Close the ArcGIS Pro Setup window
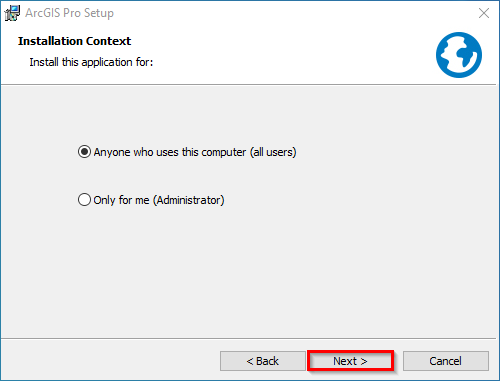500x381 pixels. (484, 13)
